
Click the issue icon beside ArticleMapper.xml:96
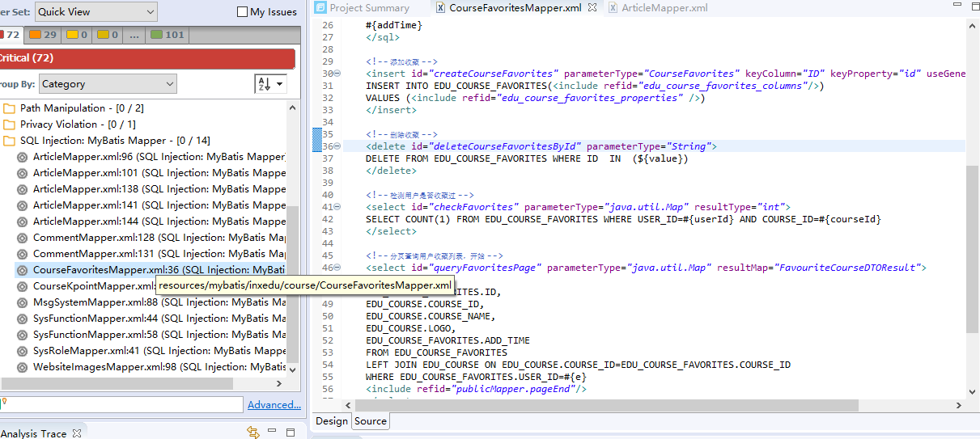coord(23,157)
